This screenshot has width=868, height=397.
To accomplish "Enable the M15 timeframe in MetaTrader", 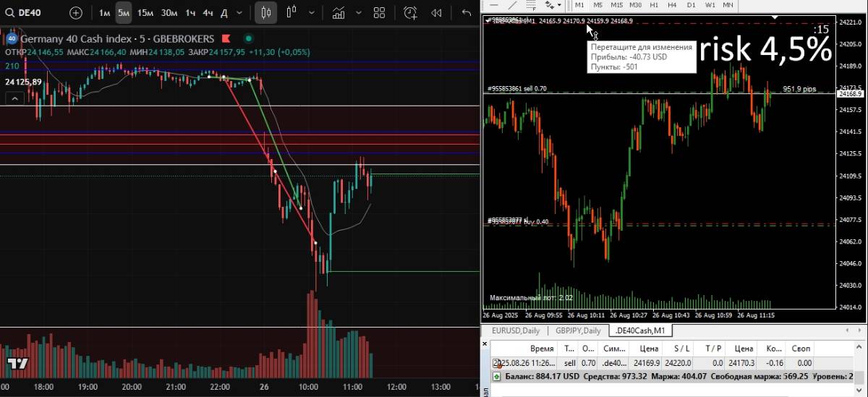I will tap(616, 5).
